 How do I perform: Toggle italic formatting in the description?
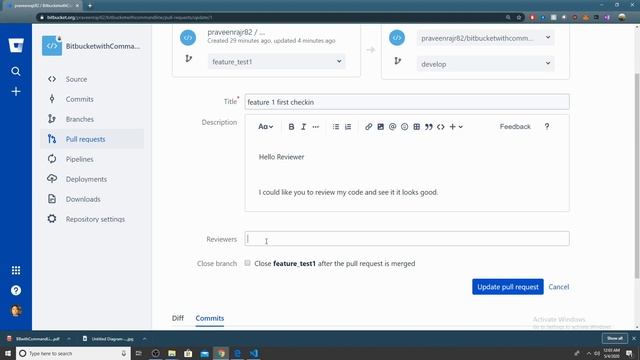tap(303, 127)
